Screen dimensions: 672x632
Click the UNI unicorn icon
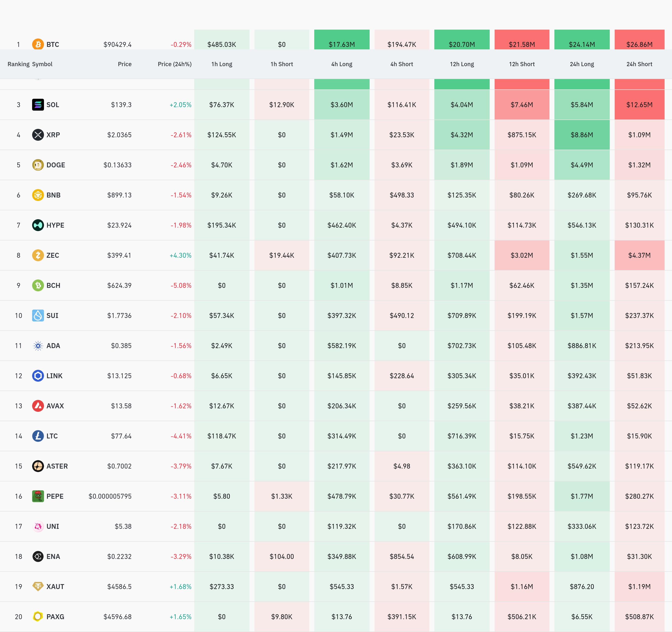(38, 526)
